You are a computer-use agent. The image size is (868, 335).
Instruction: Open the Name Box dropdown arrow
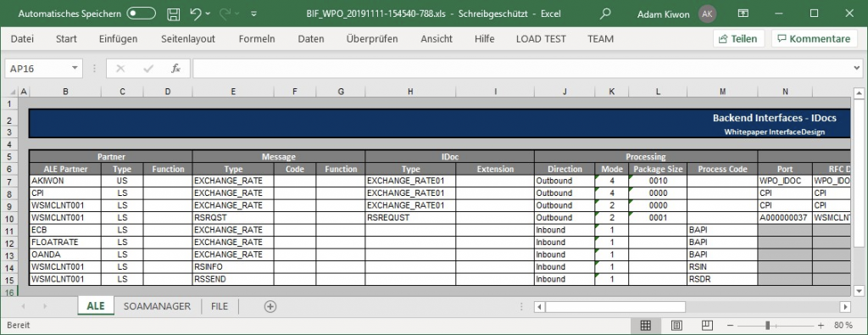coord(75,69)
